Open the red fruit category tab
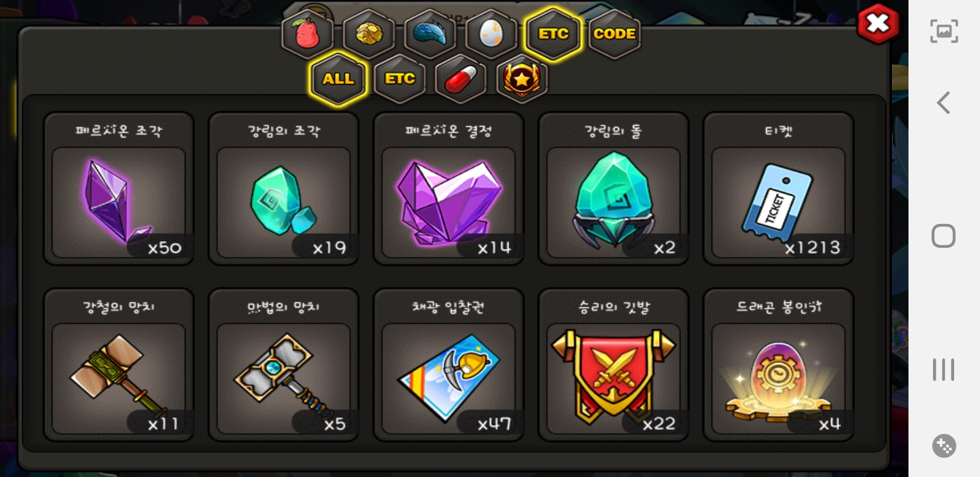Viewport: 980px width, 477px height. tap(307, 34)
